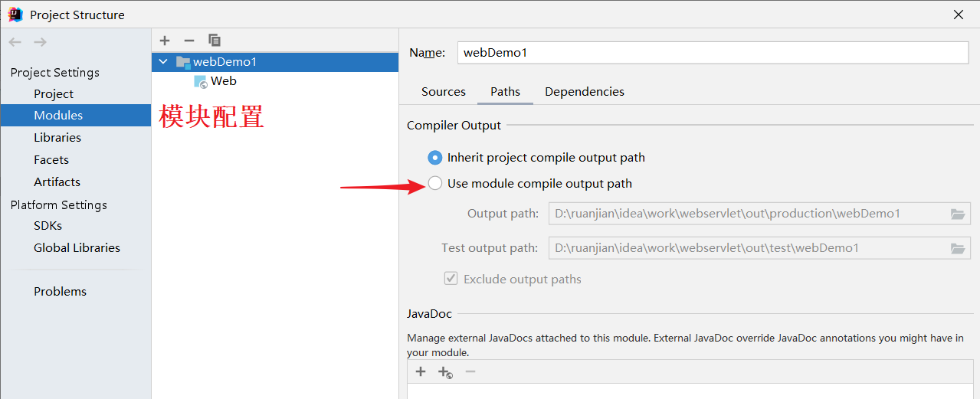Switch to the Paths tab

pos(506,92)
